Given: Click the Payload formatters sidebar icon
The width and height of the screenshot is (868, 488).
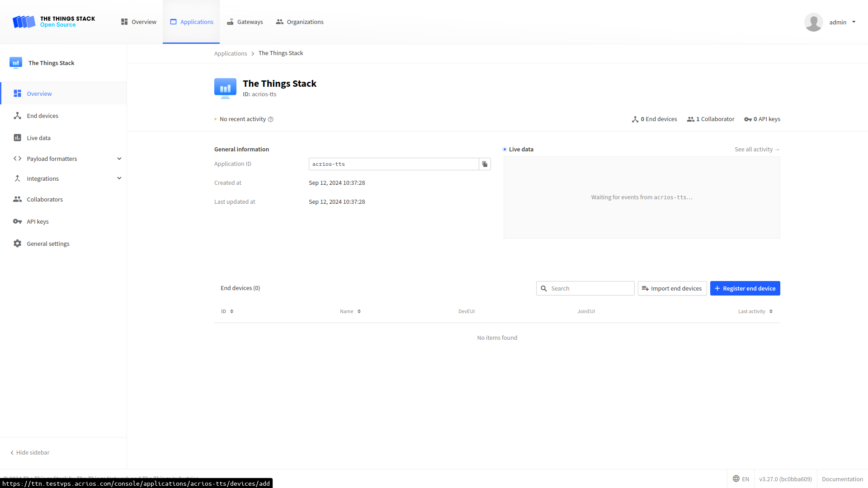Looking at the screenshot, I should (17, 159).
